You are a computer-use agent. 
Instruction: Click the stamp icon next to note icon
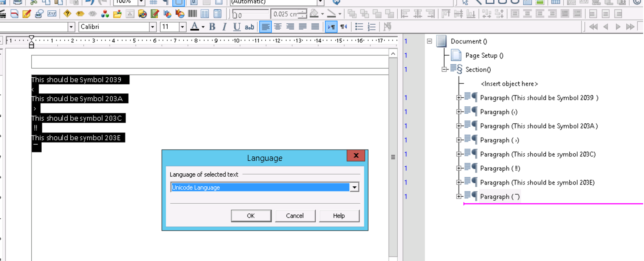pyautogui.click(x=39, y=14)
